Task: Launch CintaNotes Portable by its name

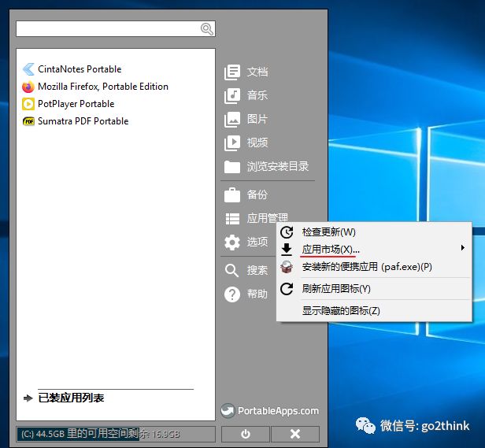Action: coord(80,69)
